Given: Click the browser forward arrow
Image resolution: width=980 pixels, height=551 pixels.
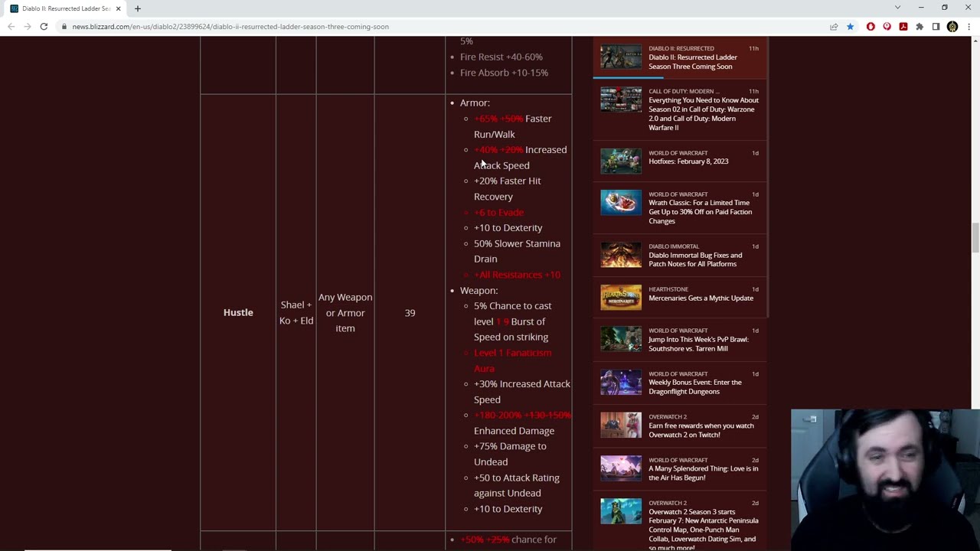Looking at the screenshot, I should tap(28, 27).
